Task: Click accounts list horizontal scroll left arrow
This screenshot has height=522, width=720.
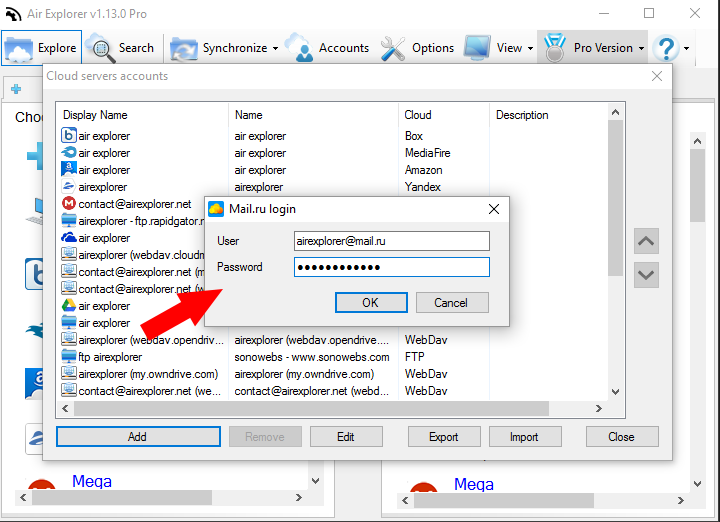Action: pos(65,408)
